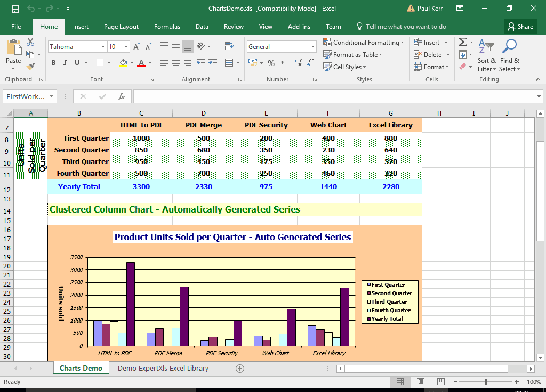Viewport: 546px width, 392px height.
Task: Increase the cell indent
Action: (213, 63)
